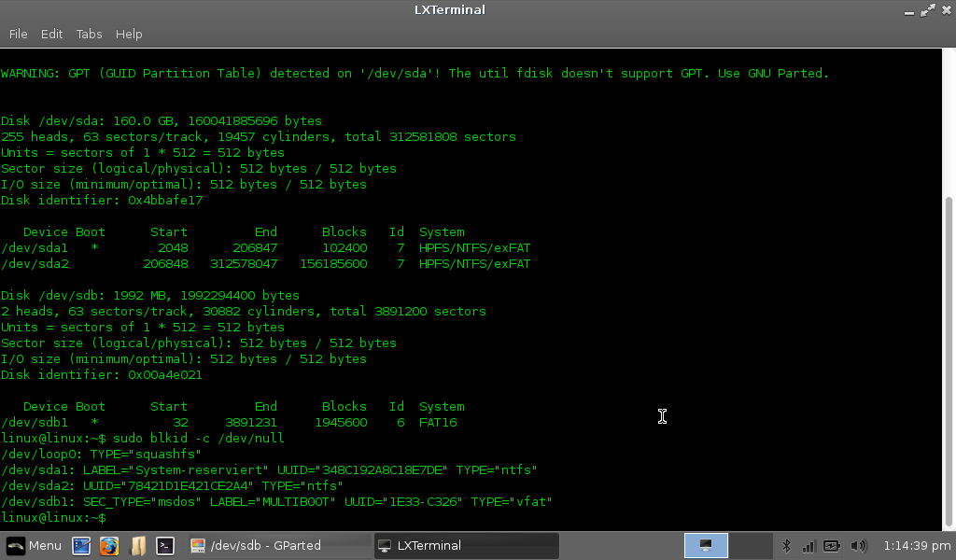Open the Help menu
Screen dimensions: 956x560
(129, 34)
